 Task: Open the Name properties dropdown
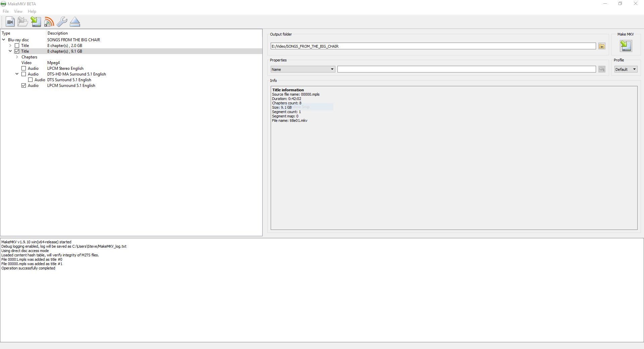[x=303, y=69]
